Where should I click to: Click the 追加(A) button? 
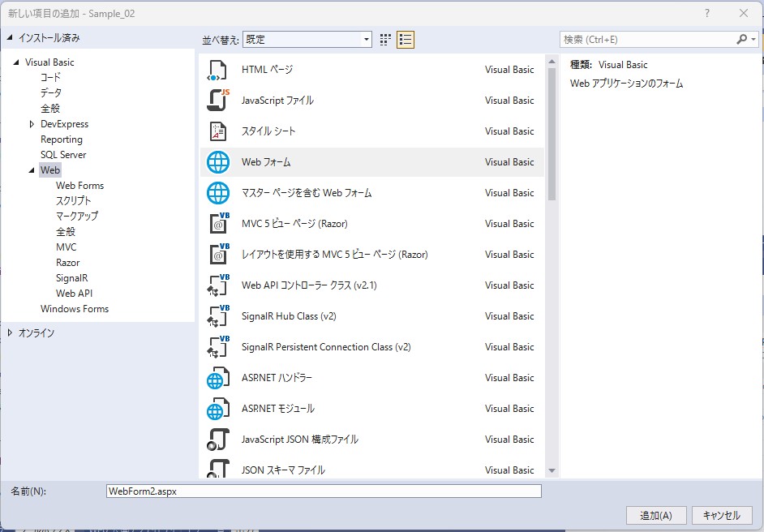click(656, 515)
